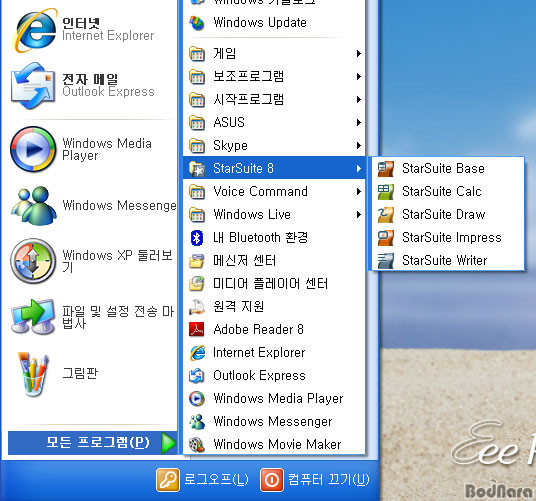Click the StarSuite 8 submenu arrow
This screenshot has height=501, width=536.
pyautogui.click(x=359, y=168)
